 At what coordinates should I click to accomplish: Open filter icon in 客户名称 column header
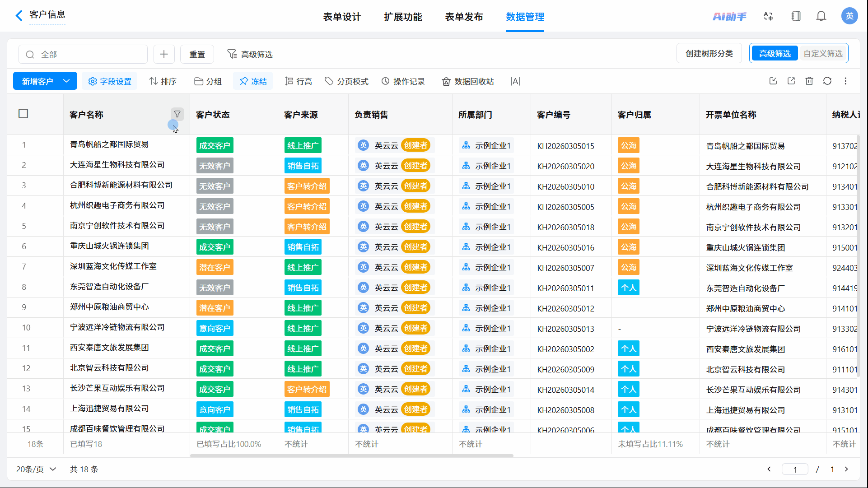(177, 114)
